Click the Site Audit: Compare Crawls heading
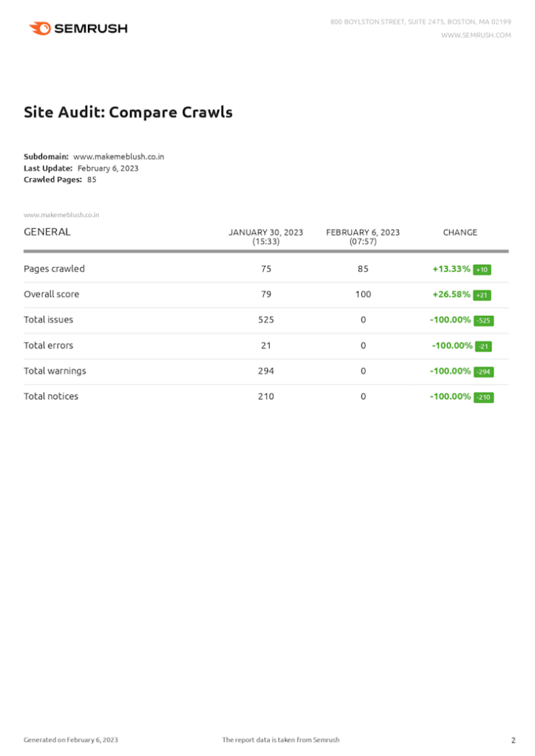535x756 pixels. (129, 112)
